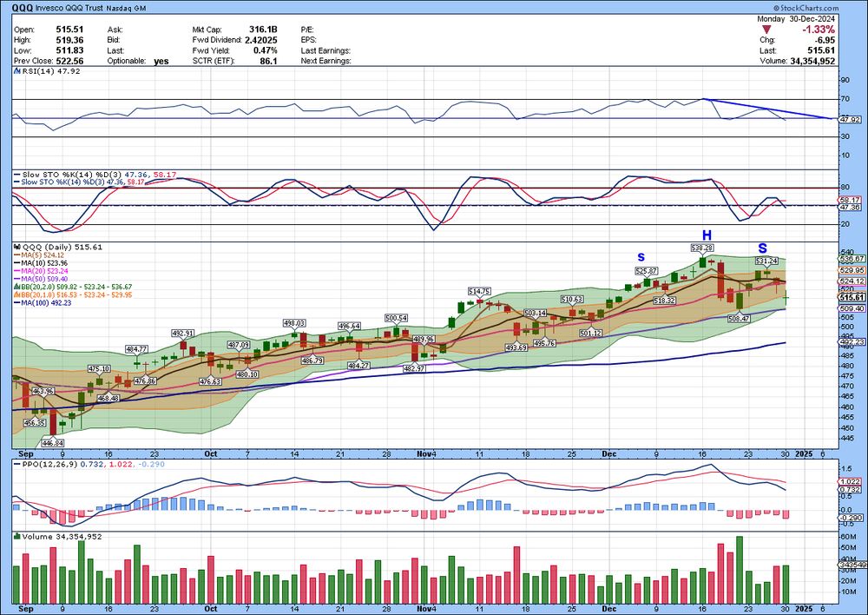Click the price axis tag 515.61

pos(852,298)
